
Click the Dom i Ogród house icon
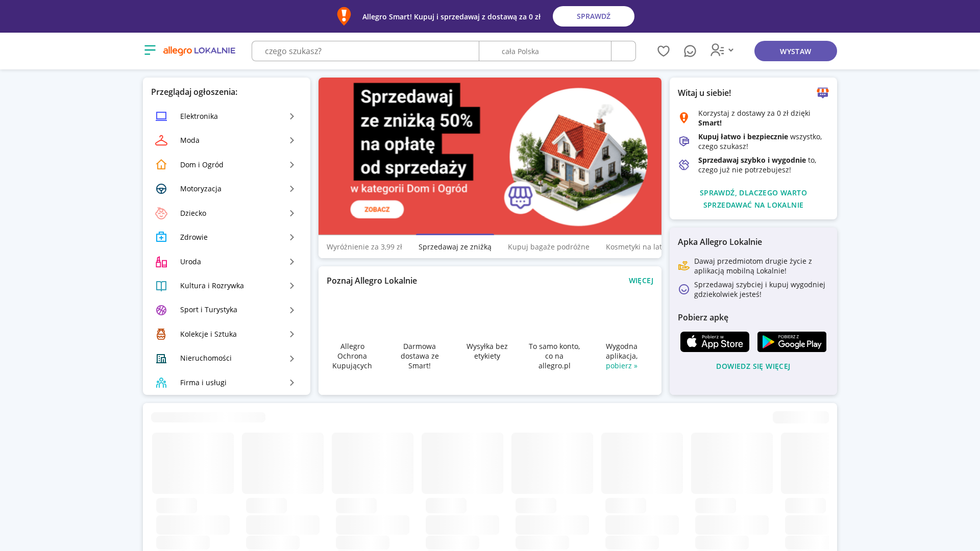coord(161,165)
